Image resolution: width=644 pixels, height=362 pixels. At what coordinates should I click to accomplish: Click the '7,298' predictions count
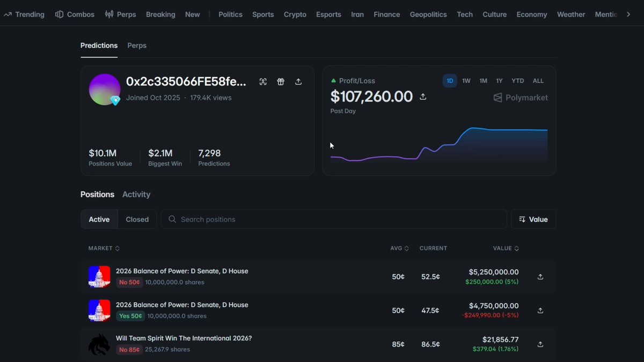[x=209, y=153]
